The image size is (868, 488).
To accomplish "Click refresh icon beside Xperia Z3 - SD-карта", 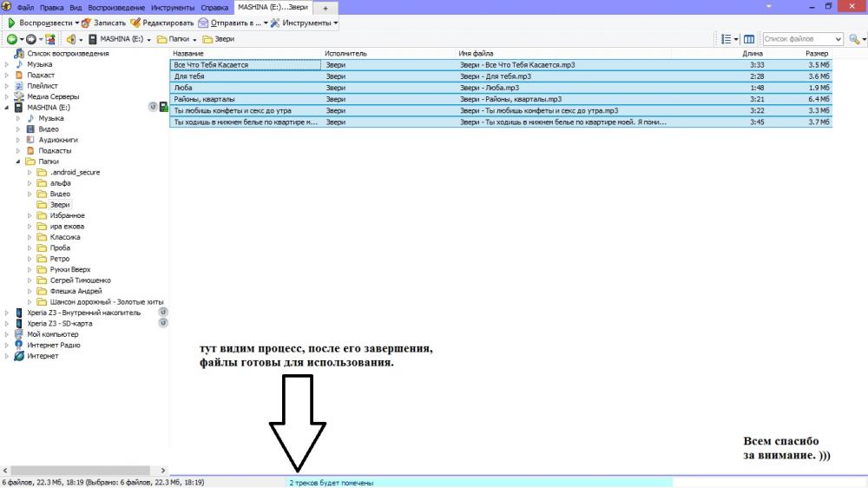I will [x=163, y=323].
